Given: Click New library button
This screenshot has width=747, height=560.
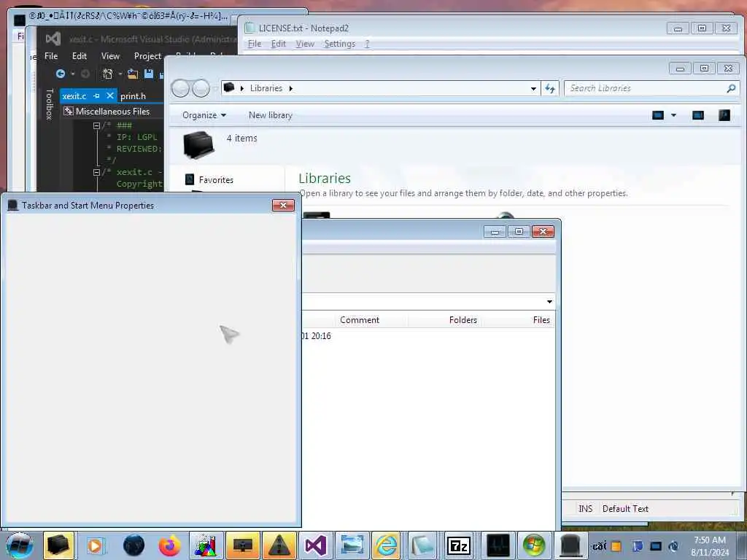Looking at the screenshot, I should pos(270,115).
